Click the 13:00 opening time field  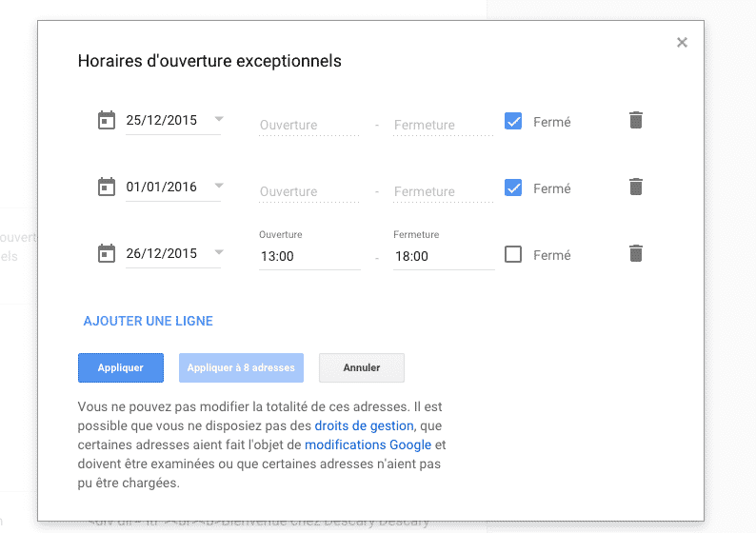[x=308, y=256]
